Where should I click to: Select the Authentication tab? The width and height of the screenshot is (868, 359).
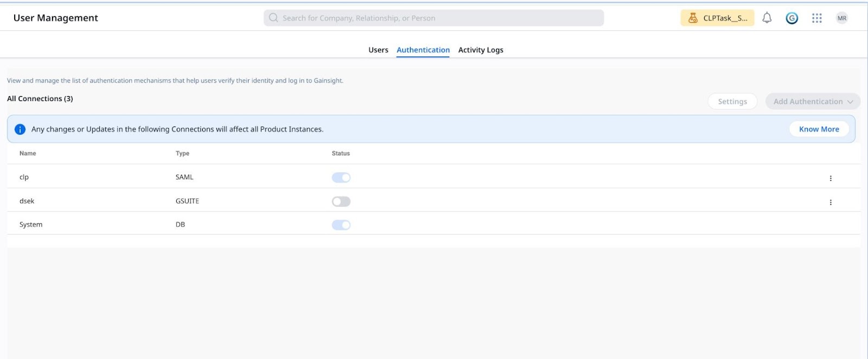pyautogui.click(x=423, y=50)
